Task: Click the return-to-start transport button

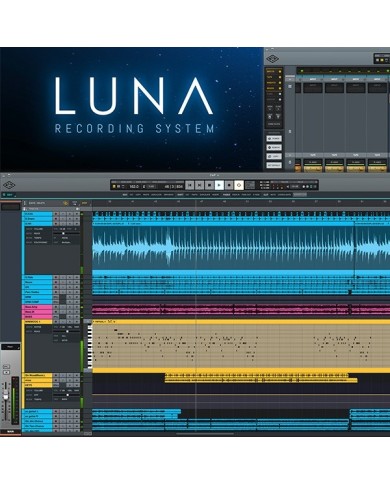Action: pyautogui.click(x=190, y=185)
